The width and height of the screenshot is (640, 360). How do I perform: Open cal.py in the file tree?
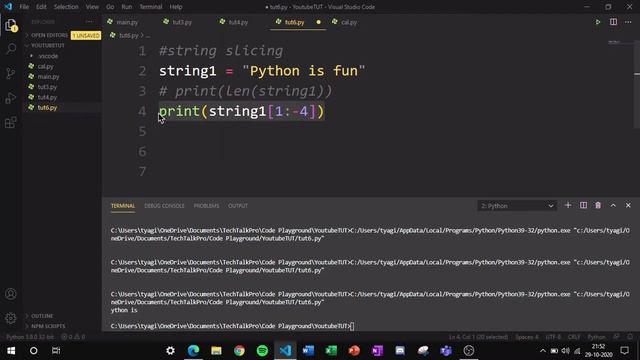point(45,66)
